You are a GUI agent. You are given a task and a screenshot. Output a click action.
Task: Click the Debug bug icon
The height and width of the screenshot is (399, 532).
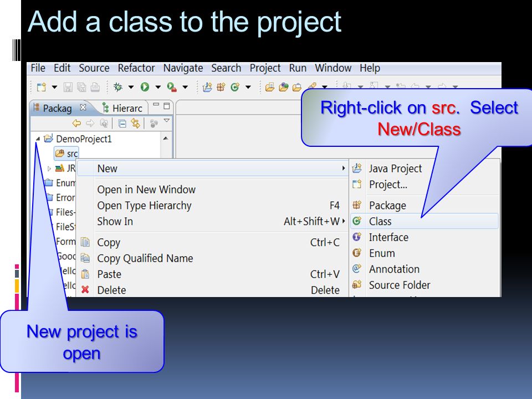[x=117, y=87]
